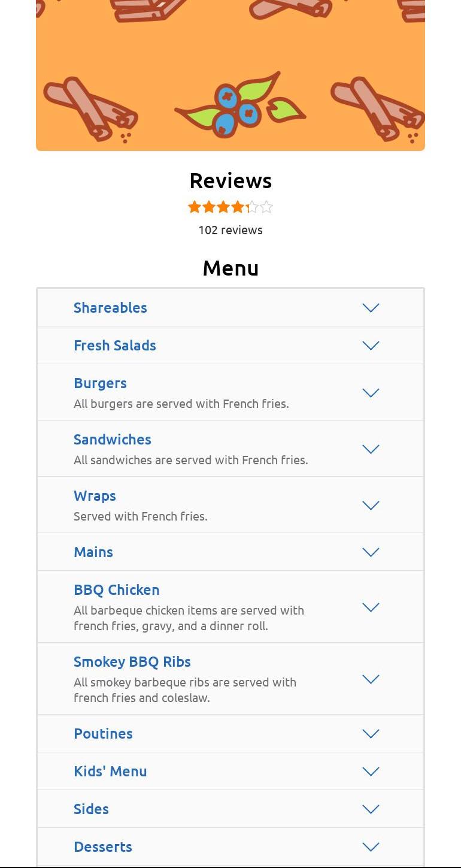Open the Sandwiches chevron arrow
The width and height of the screenshot is (461, 868).
(371, 449)
